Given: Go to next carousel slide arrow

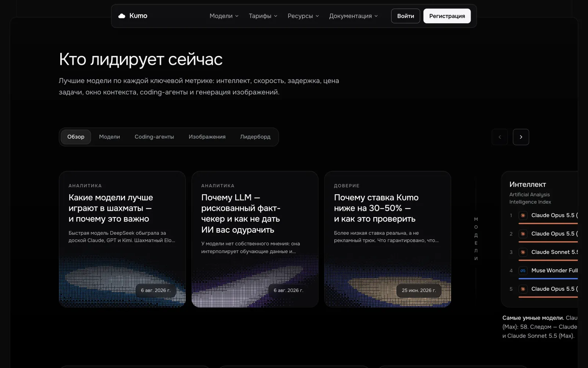Looking at the screenshot, I should pos(521,137).
